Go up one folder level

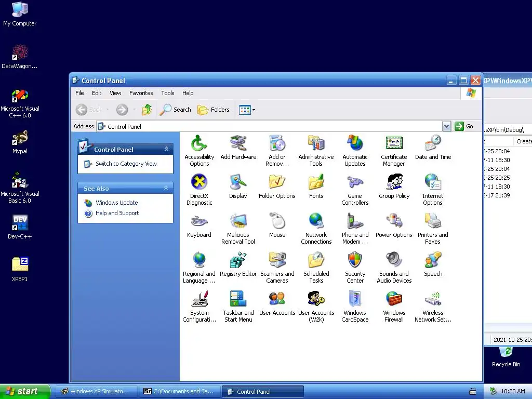pos(147,110)
